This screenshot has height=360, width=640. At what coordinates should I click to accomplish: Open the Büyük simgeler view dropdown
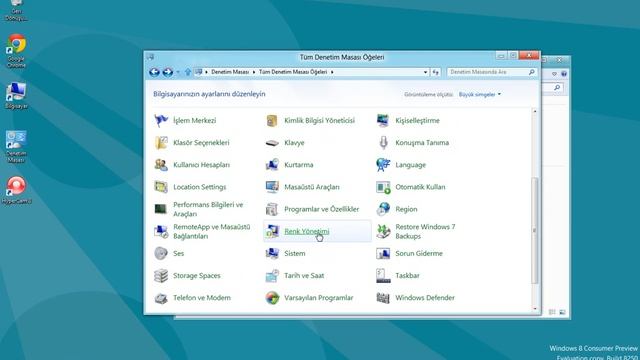[x=480, y=94]
